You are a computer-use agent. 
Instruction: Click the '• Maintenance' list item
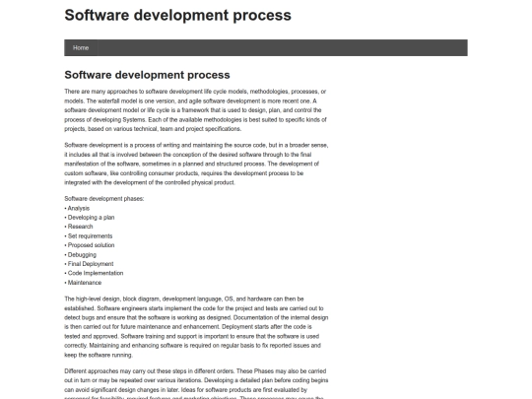83,283
